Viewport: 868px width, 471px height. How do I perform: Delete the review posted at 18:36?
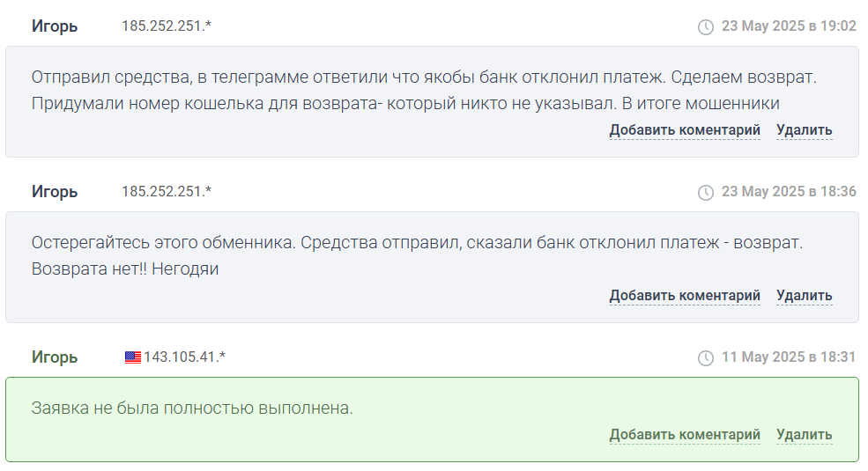tap(804, 296)
